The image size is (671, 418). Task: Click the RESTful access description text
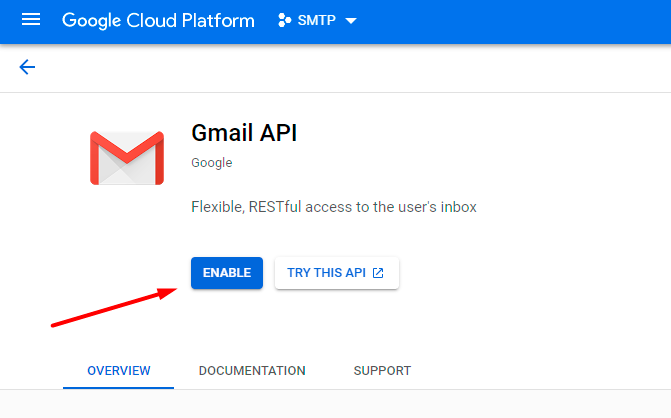333,208
